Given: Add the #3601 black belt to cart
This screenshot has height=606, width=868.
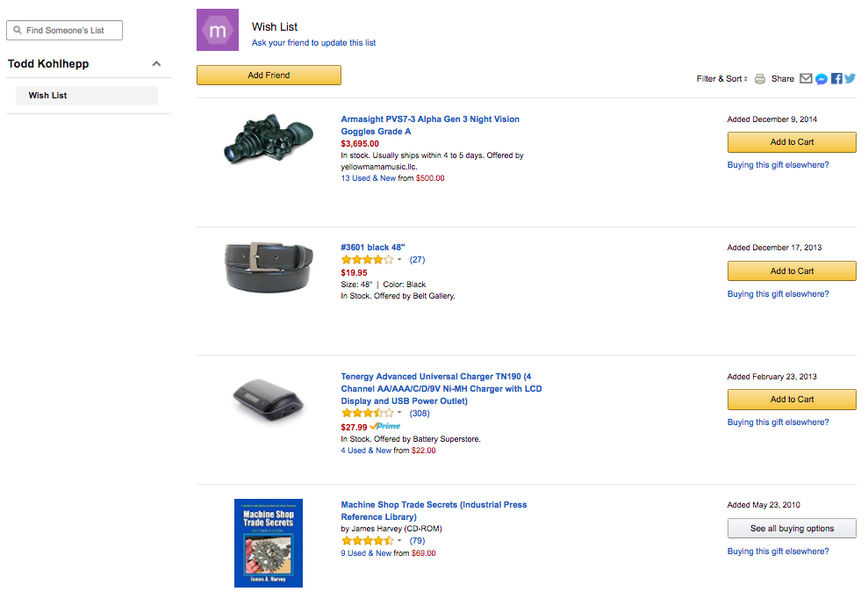Looking at the screenshot, I should coord(791,271).
